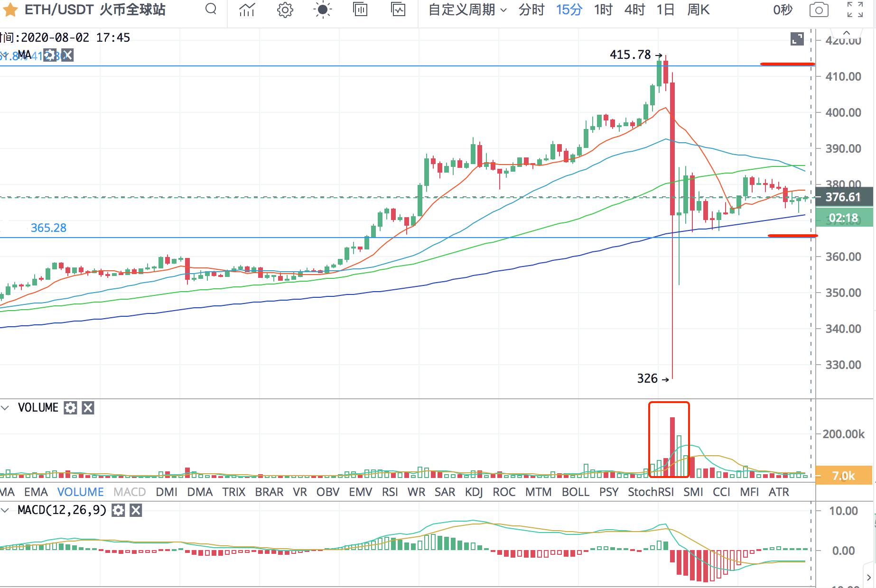Toggle the VOLUME indicator in list

80,492
